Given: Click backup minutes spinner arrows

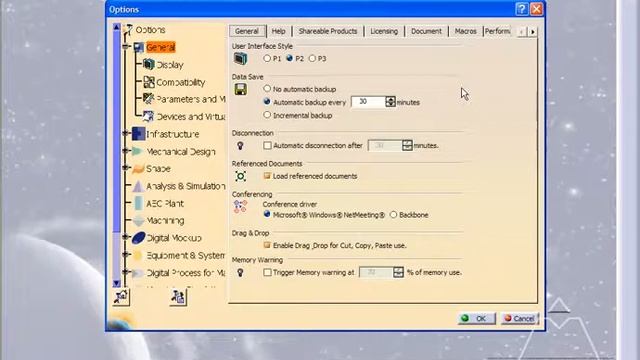Looking at the screenshot, I should click(391, 102).
